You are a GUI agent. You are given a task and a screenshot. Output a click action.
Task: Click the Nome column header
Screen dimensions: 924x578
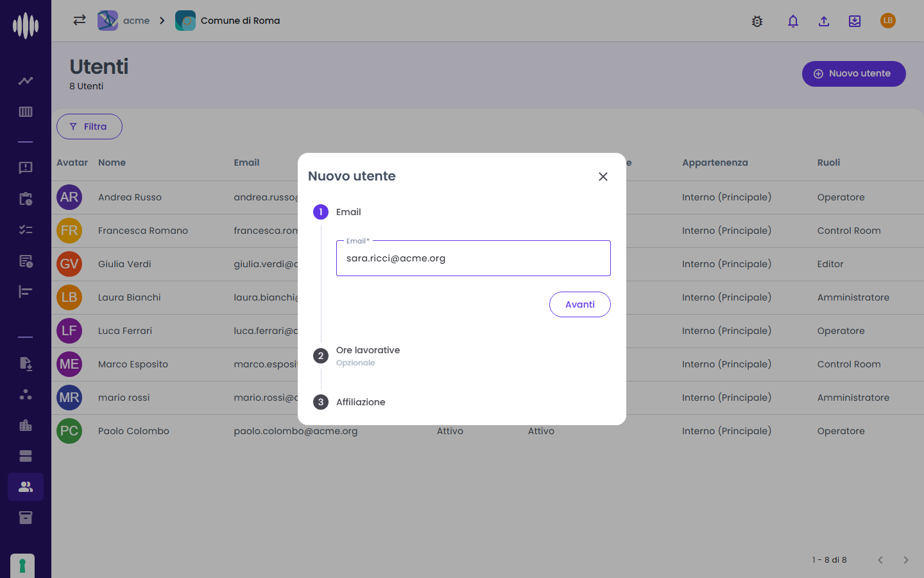[x=112, y=162]
